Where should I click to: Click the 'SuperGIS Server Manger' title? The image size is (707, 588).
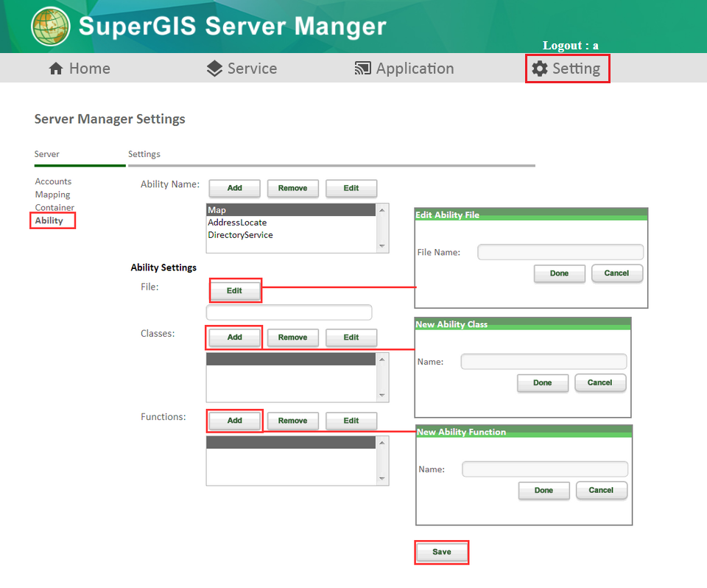point(233,27)
